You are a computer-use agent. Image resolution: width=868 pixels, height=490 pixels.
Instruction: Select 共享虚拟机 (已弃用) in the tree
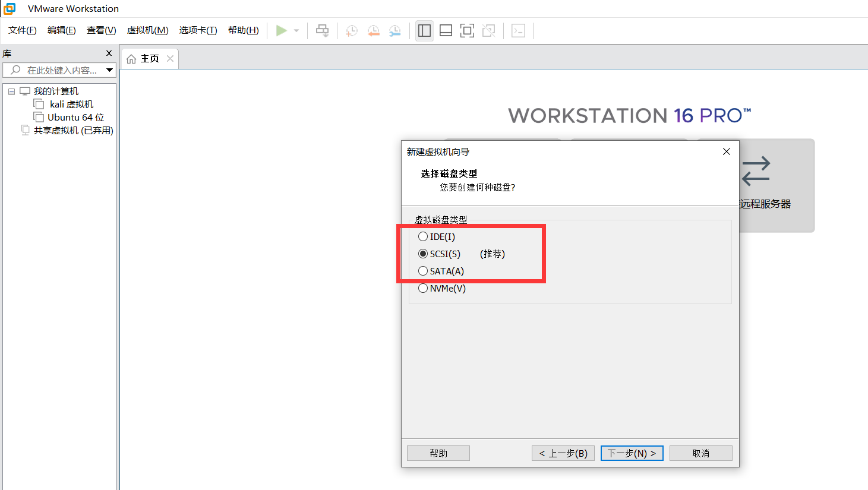(x=74, y=131)
